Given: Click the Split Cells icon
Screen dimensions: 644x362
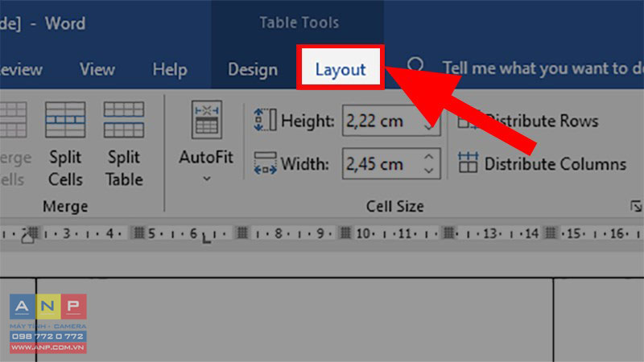Looking at the screenshot, I should click(x=65, y=120).
